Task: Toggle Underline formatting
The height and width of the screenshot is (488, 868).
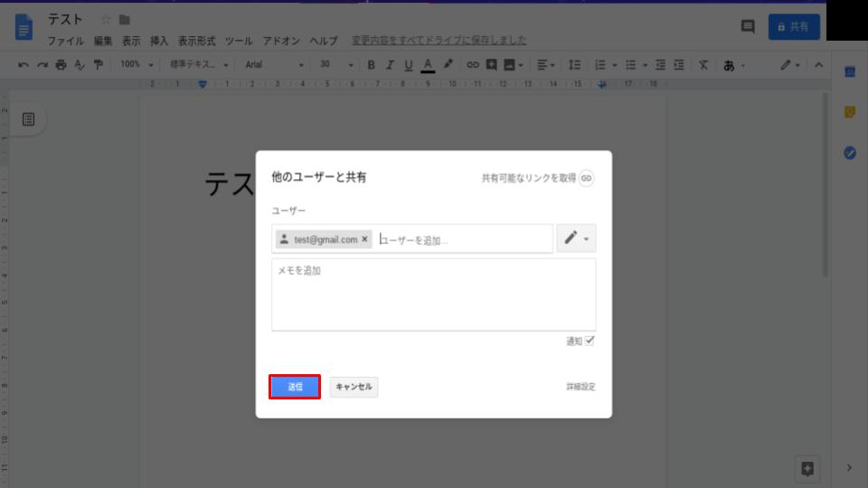Action: tap(409, 65)
